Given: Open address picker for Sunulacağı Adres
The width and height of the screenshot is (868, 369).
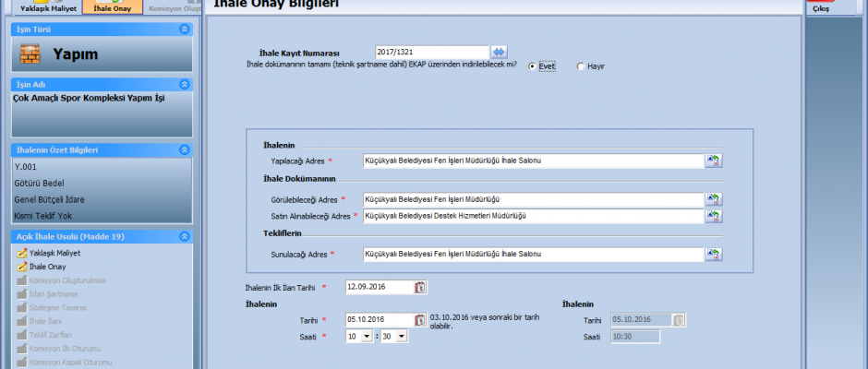Looking at the screenshot, I should (x=713, y=254).
